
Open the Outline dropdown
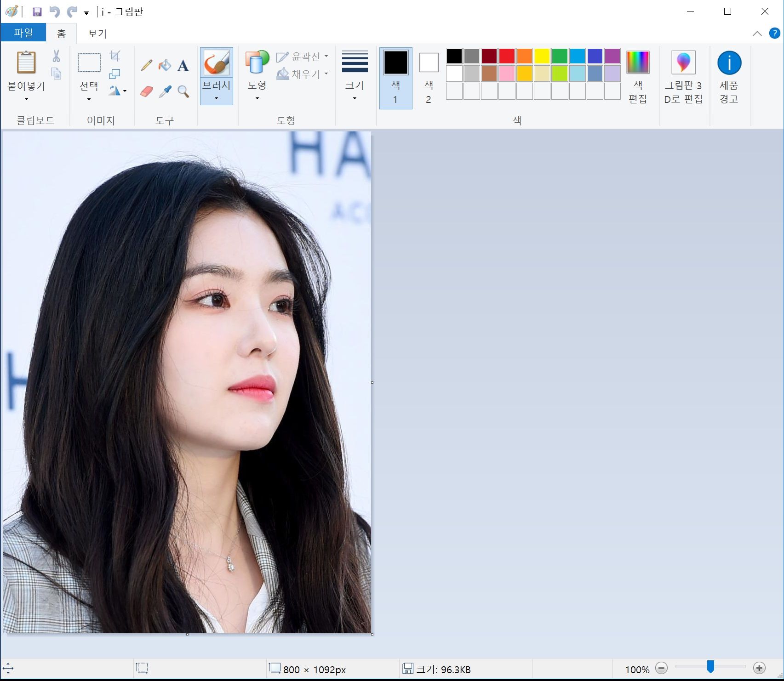(x=302, y=57)
